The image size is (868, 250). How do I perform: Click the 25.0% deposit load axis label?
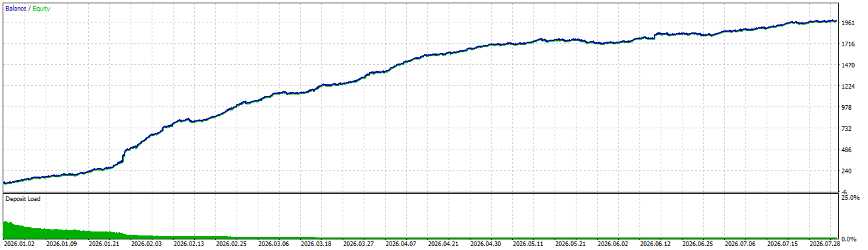[x=850, y=198]
